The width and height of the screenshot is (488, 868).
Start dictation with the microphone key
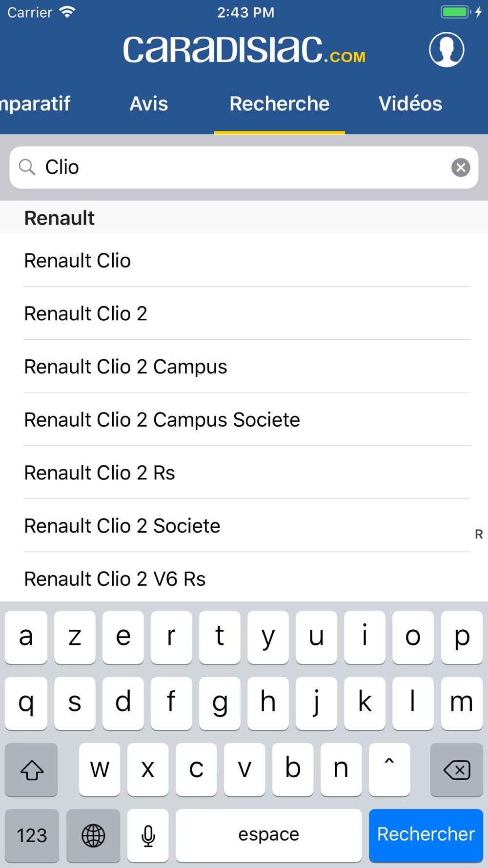click(148, 835)
